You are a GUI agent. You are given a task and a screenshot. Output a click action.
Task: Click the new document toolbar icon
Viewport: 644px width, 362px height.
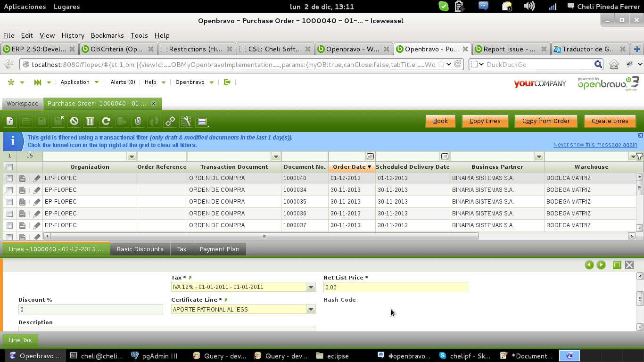(10, 121)
